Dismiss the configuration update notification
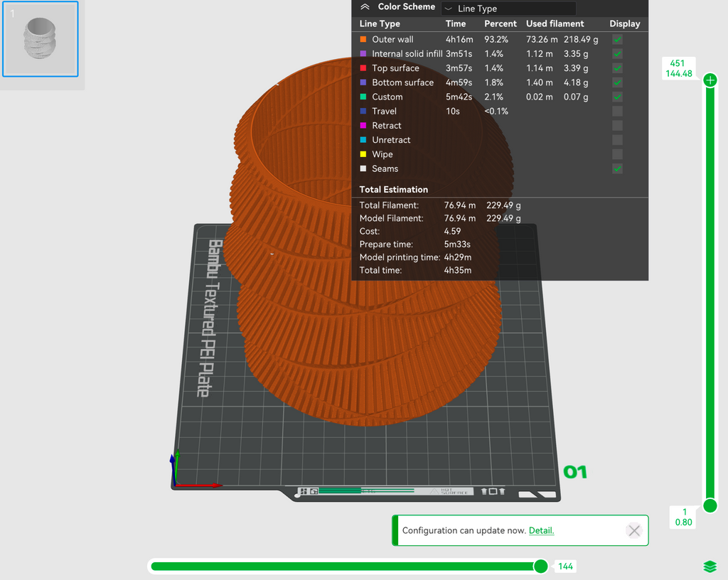 634,530
